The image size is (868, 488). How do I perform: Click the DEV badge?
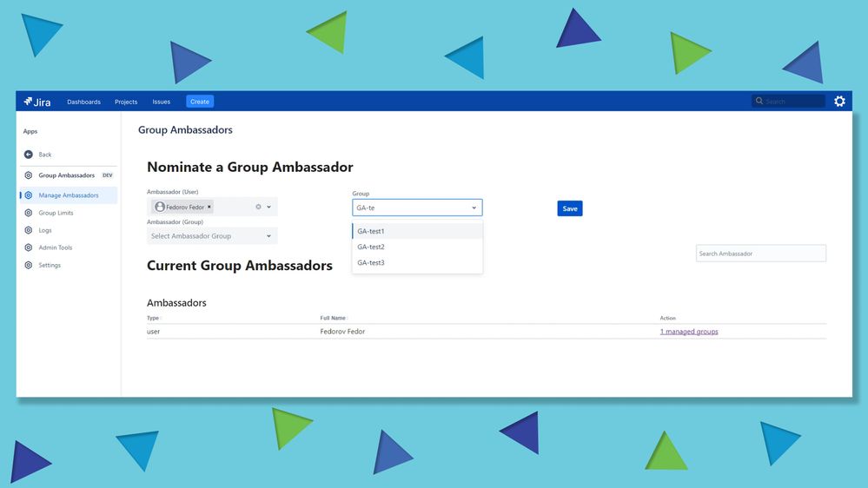tap(108, 175)
